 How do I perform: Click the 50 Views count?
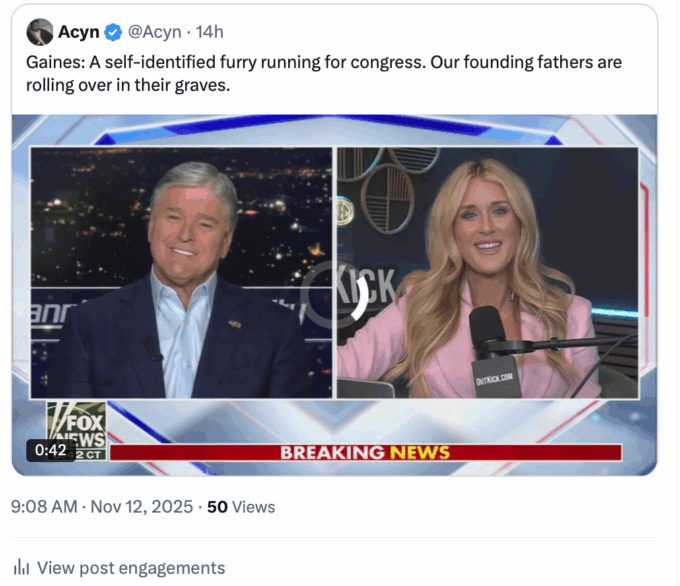pos(240,507)
